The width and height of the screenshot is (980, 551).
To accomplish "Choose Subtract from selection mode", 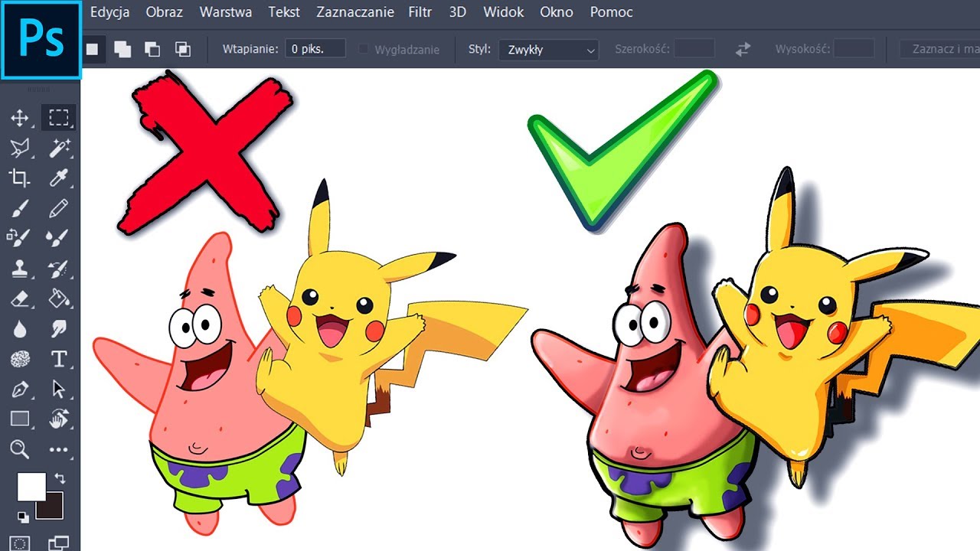I will click(x=152, y=50).
